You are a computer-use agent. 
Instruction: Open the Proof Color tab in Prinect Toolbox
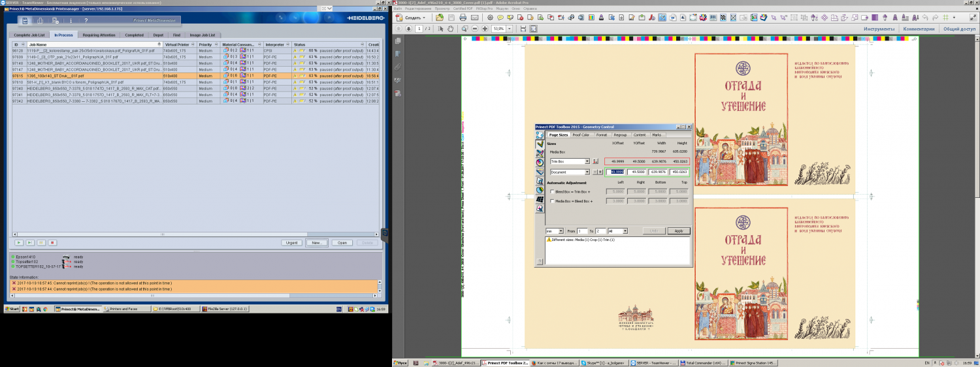581,135
